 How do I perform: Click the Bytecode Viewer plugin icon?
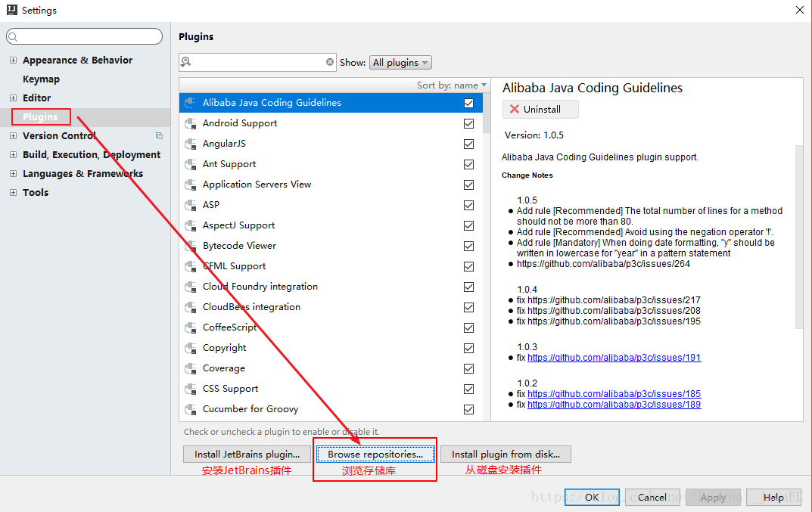pyautogui.click(x=191, y=246)
